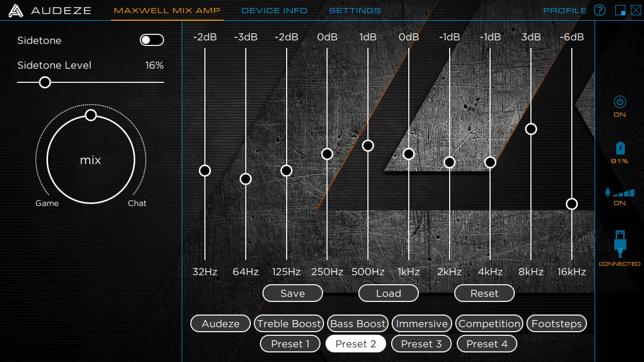The height and width of the screenshot is (362, 644).
Task: Click the microphone signal level icon
Action: click(619, 192)
